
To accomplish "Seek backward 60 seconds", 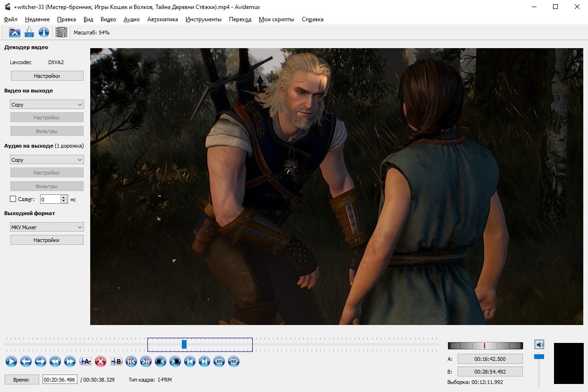I will tap(219, 362).
